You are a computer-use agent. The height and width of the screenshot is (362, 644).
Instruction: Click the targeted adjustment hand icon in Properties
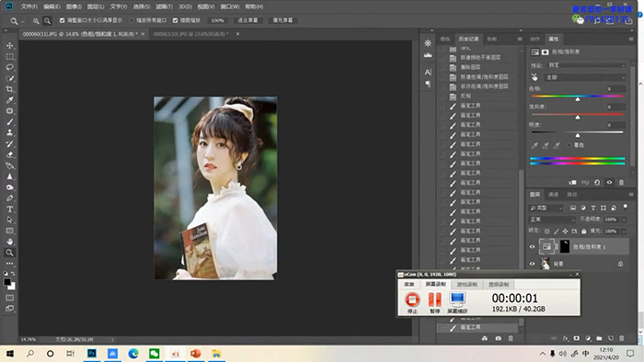(535, 77)
